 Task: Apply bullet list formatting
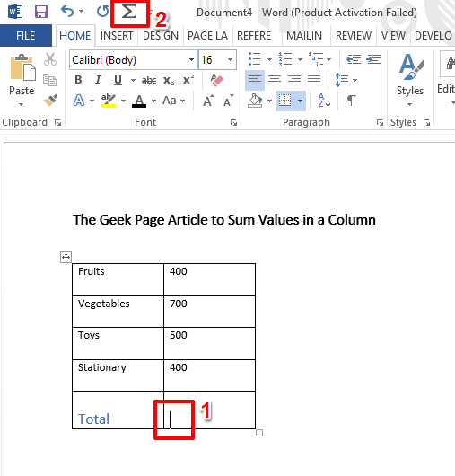coord(254,59)
